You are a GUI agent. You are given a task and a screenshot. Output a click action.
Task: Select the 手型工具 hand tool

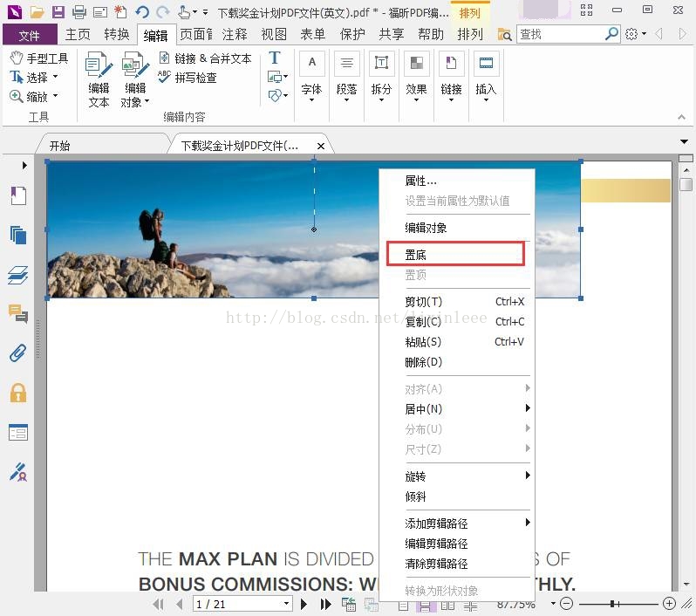coord(39,58)
